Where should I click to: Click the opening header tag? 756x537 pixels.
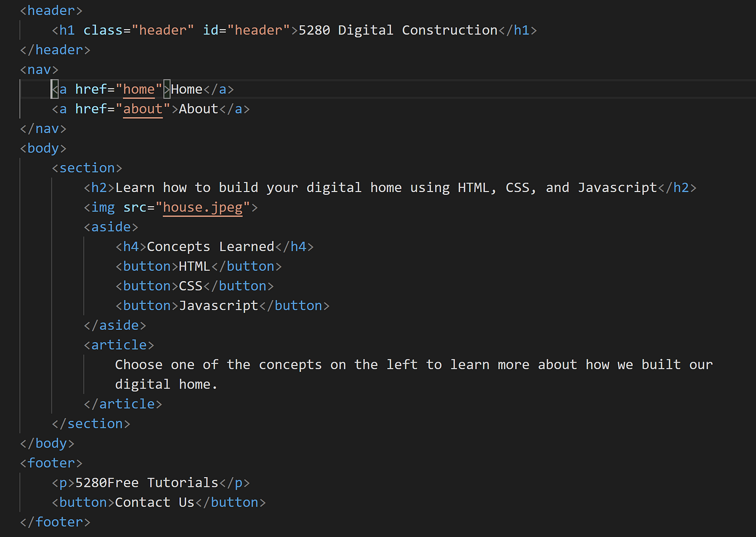[50, 10]
